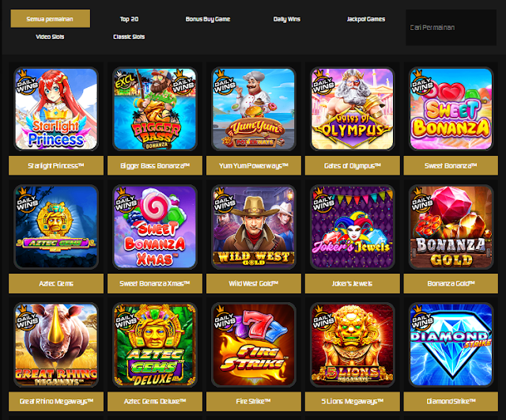The height and width of the screenshot is (420, 506).
Task: Focus the Cari Permainan search field
Action: click(x=451, y=28)
